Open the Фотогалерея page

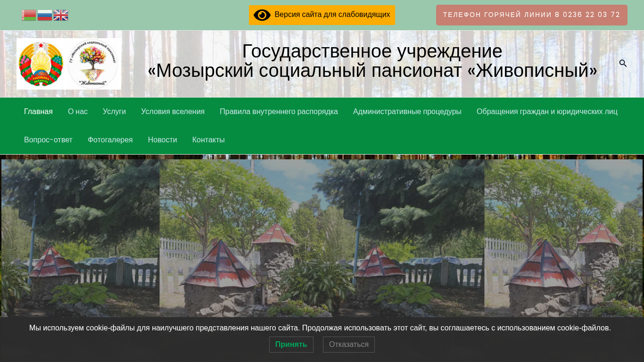(x=110, y=140)
